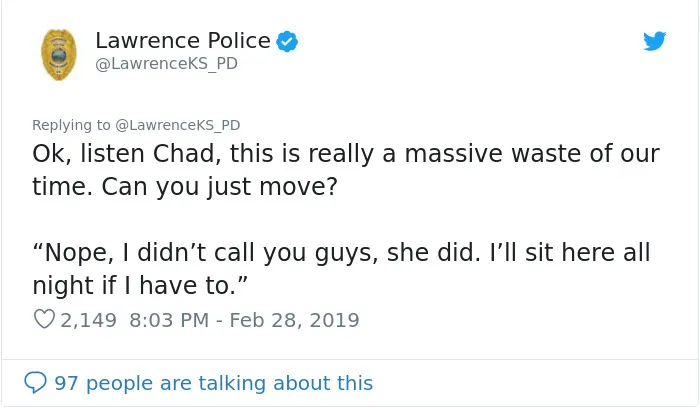
Task: Open the Lawrence Police badge avatar
Action: pyautogui.click(x=59, y=55)
